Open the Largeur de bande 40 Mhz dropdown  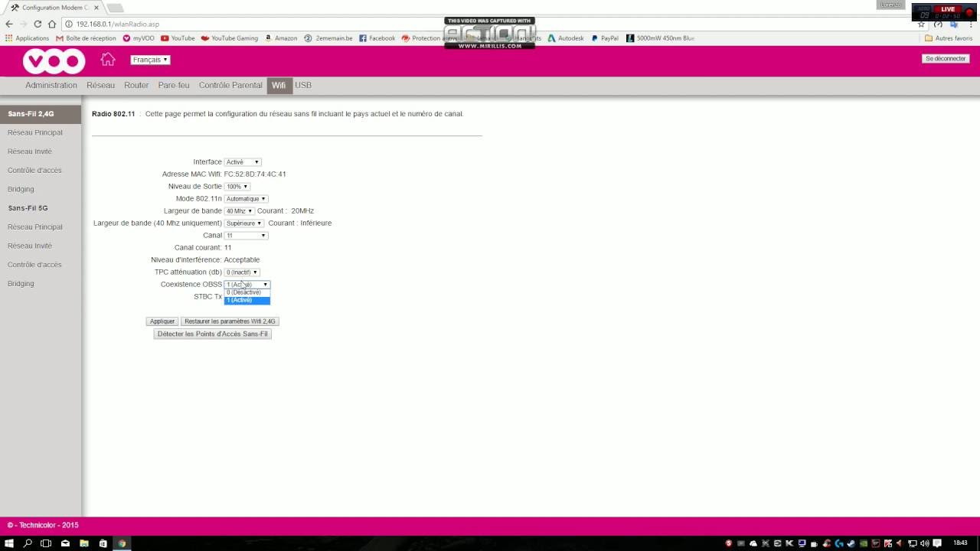[239, 211]
